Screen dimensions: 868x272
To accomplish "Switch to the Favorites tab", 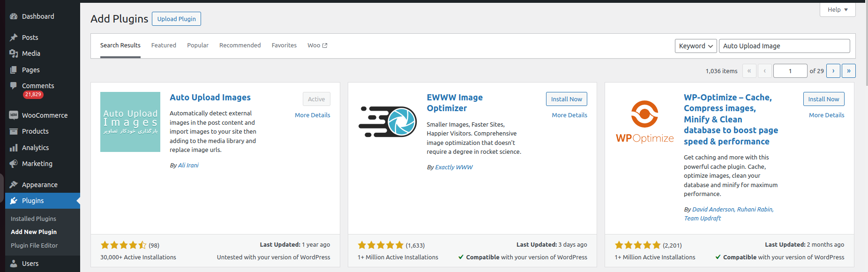I will (x=284, y=45).
